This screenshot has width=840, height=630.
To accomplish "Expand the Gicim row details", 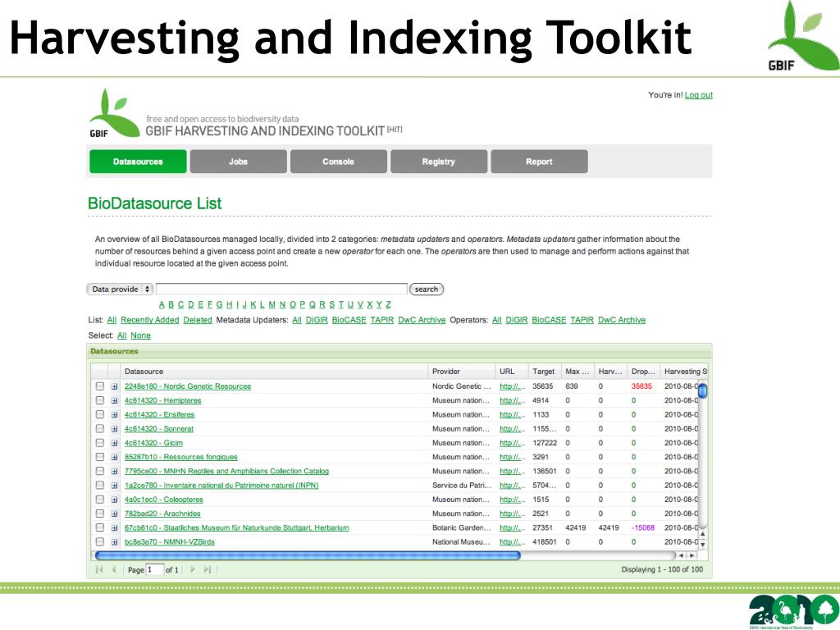I will [x=114, y=443].
